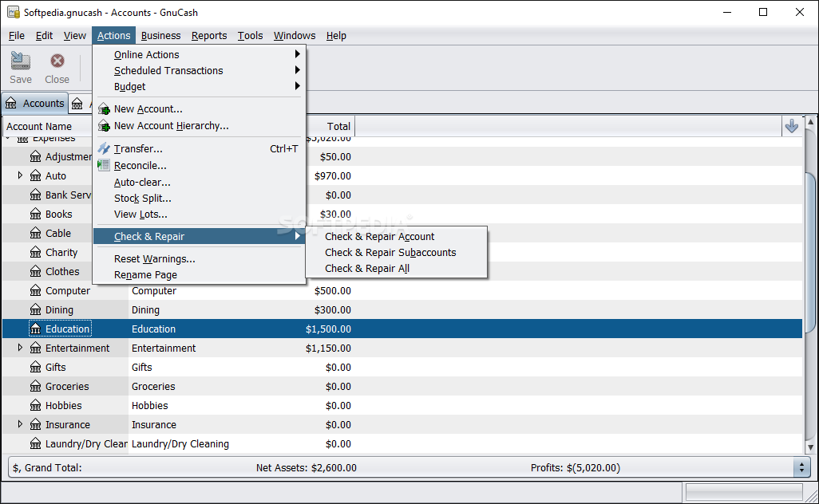Open the Tools menu
819x504 pixels.
point(250,35)
